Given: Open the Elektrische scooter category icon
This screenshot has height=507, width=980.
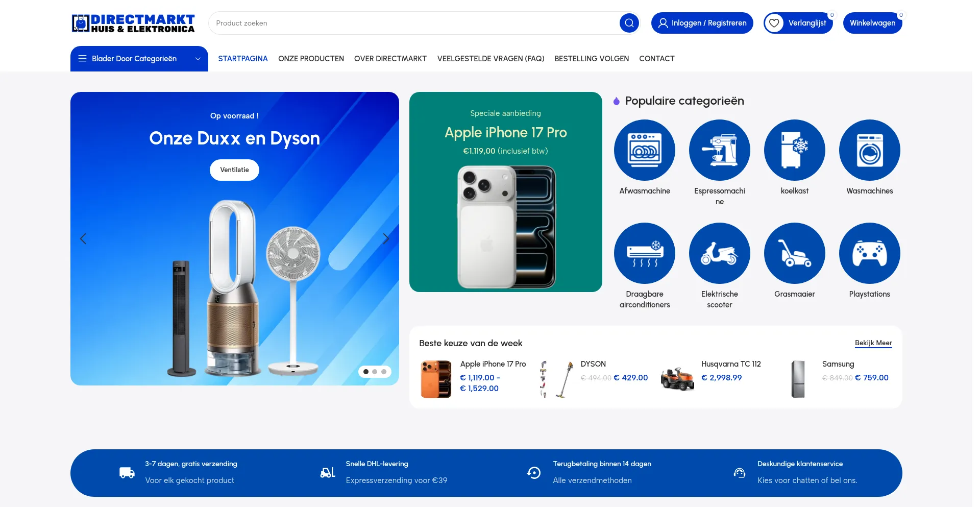Looking at the screenshot, I should click(x=720, y=253).
